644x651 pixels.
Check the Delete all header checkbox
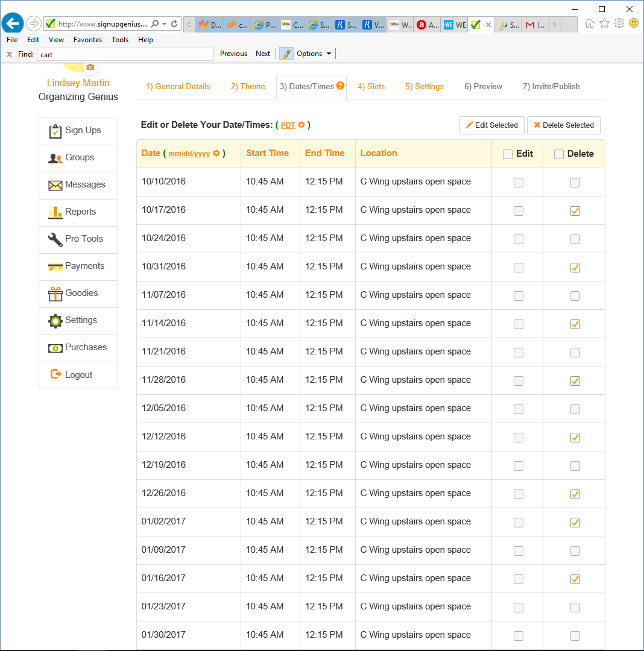[559, 154]
